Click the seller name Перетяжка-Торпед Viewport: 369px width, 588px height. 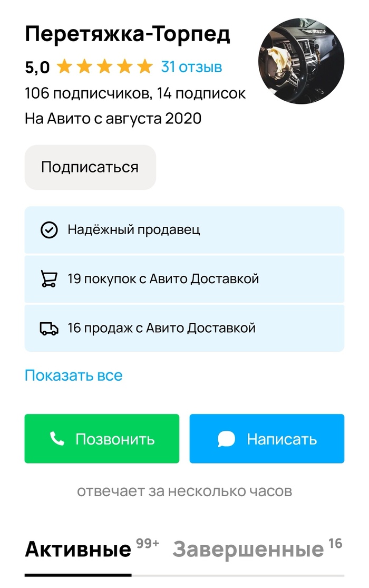click(x=128, y=34)
